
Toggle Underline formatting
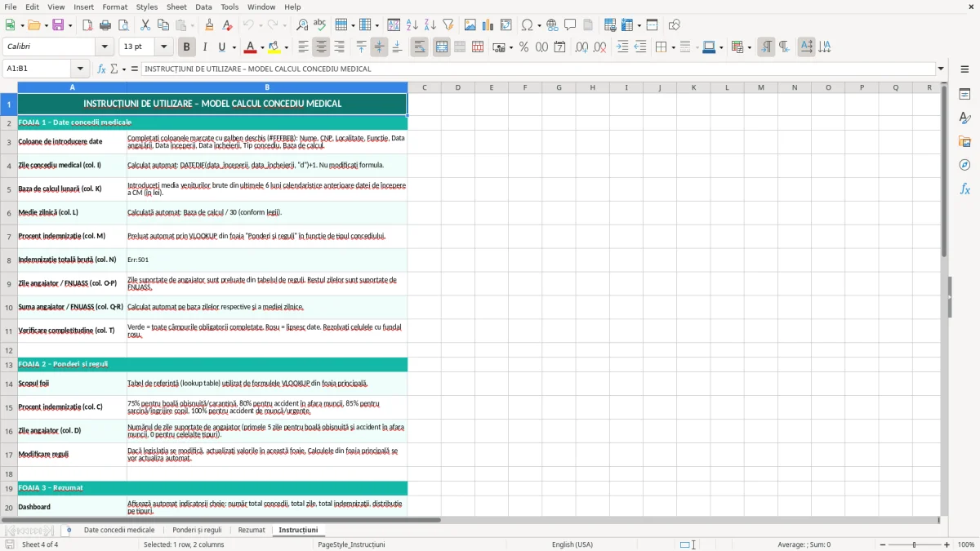pyautogui.click(x=222, y=47)
